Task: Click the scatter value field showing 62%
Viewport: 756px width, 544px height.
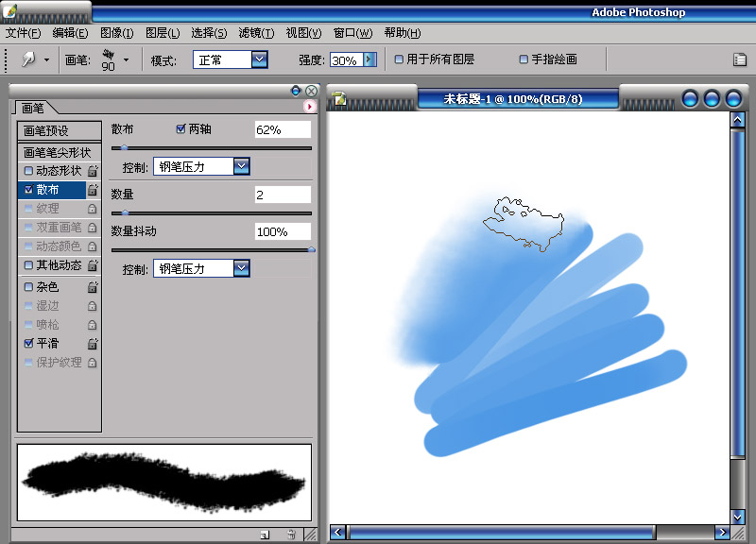Action: pos(283,129)
